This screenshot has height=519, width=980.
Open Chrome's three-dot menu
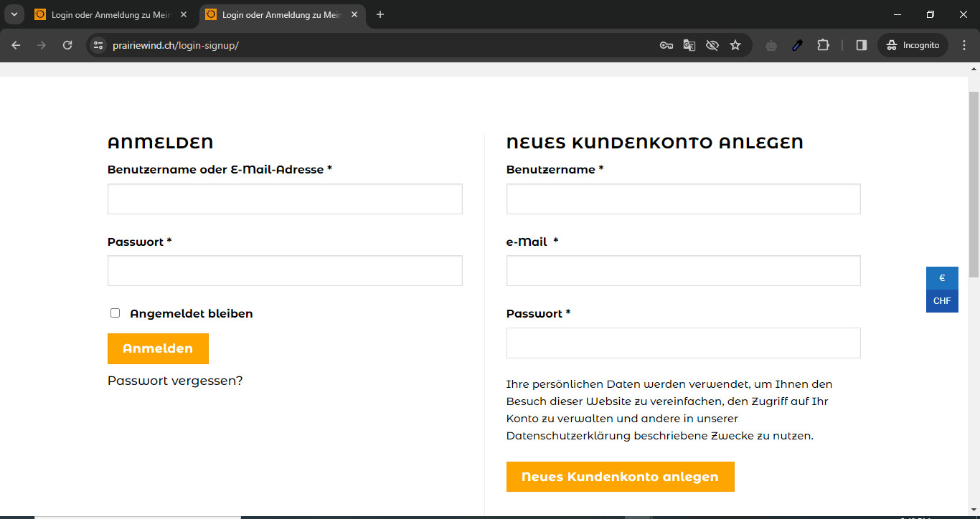click(x=965, y=45)
